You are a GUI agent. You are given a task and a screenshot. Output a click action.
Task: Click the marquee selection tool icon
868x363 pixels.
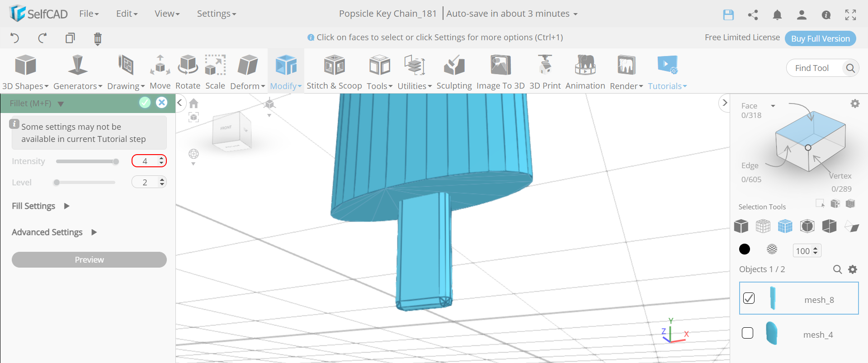[820, 203]
